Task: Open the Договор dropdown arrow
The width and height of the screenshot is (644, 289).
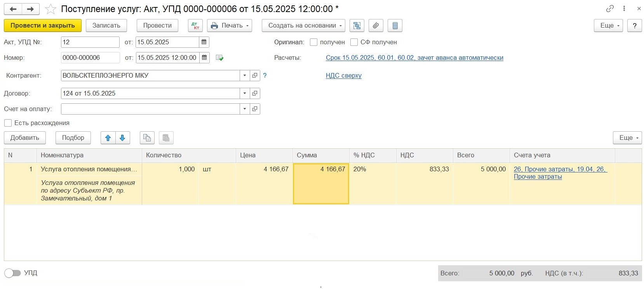Action: (244, 93)
